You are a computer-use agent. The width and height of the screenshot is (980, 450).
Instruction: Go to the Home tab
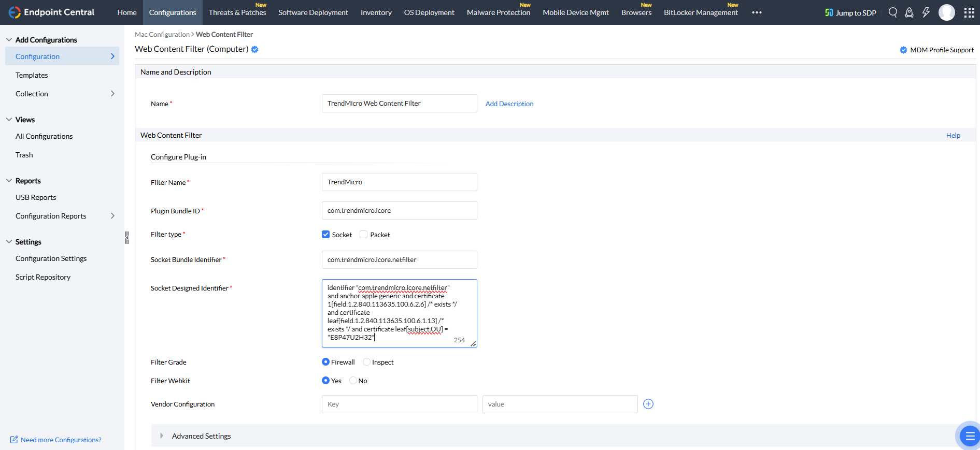coord(127,12)
